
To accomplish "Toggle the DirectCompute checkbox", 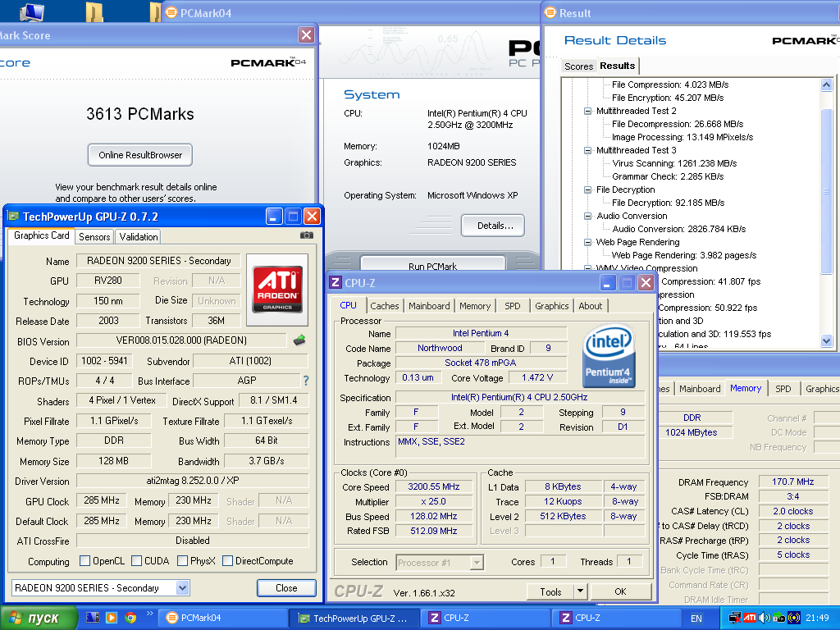I will pos(228,560).
